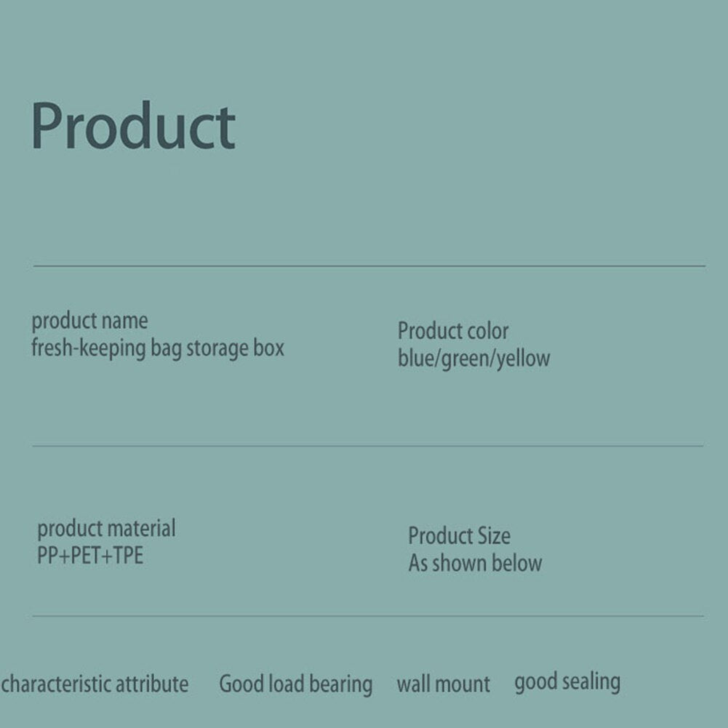Click the divider line above characteristic attribute
The width and height of the screenshot is (728, 728).
[368, 616]
